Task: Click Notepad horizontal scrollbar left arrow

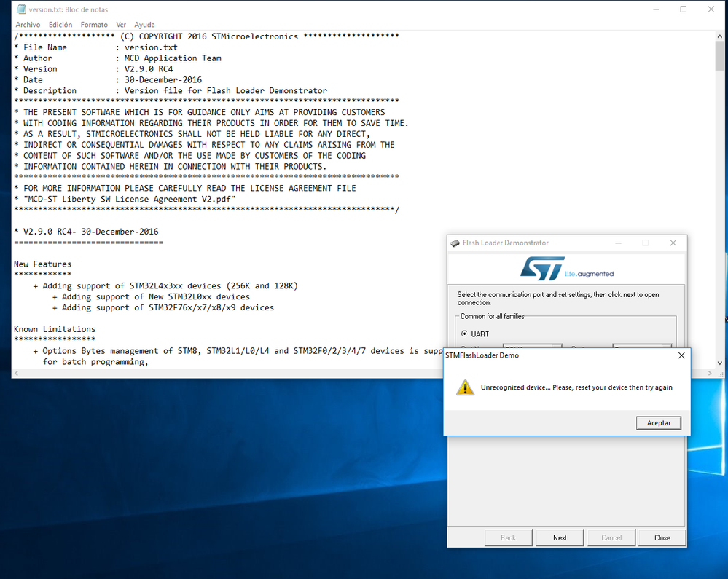Action: point(17,373)
